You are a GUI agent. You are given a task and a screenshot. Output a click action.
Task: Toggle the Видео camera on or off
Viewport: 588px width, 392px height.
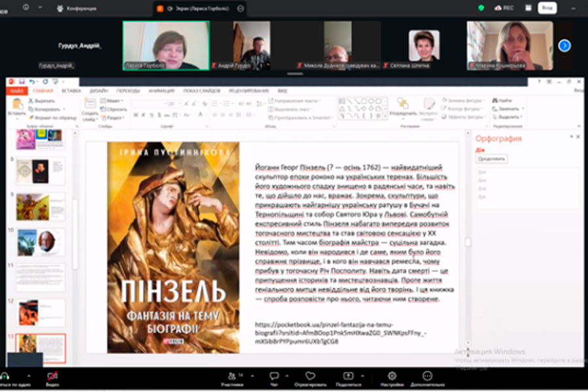pyautogui.click(x=52, y=376)
